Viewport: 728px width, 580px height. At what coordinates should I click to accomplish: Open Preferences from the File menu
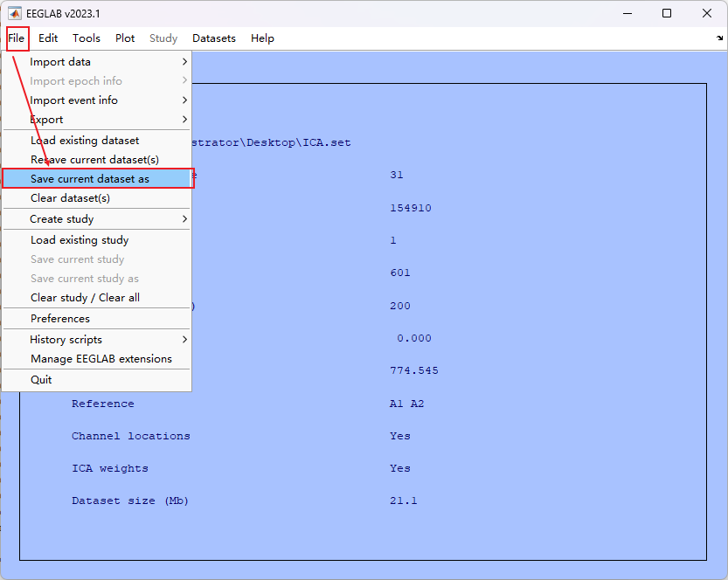tap(97, 319)
